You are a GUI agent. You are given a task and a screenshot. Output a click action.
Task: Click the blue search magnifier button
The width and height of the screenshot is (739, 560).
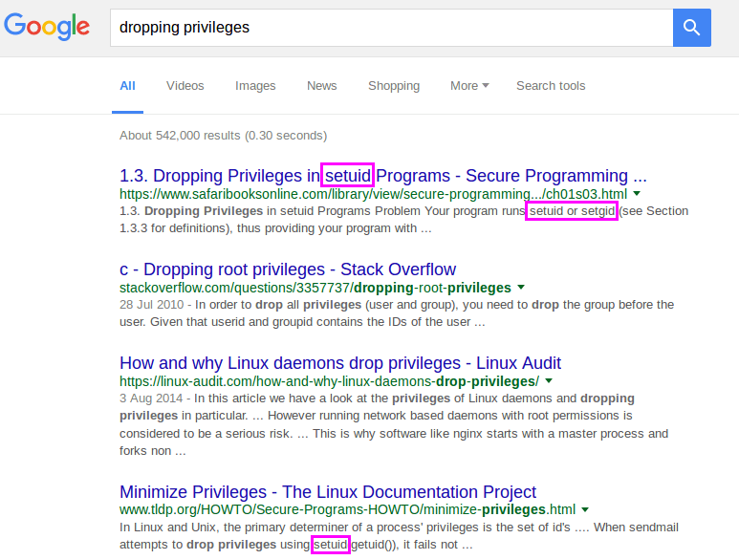coord(691,28)
